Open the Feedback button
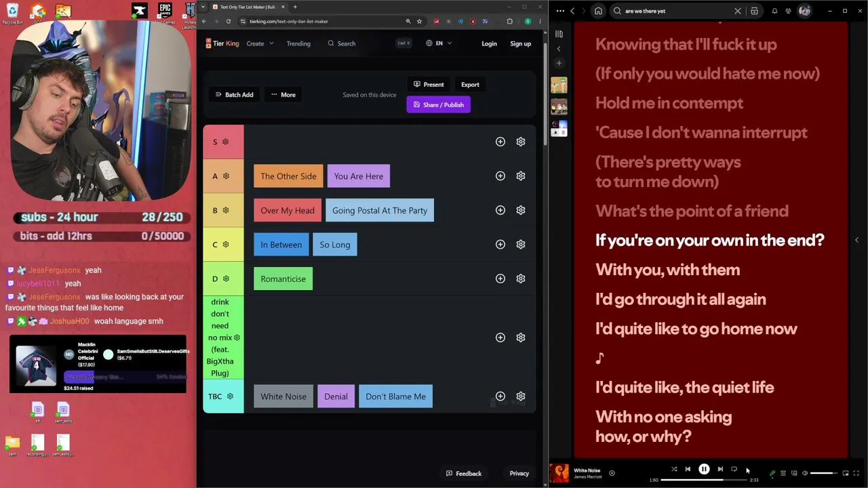This screenshot has width=868, height=488. [464, 474]
